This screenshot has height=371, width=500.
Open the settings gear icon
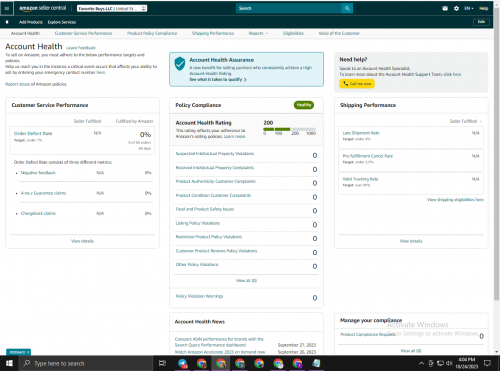[456, 8]
